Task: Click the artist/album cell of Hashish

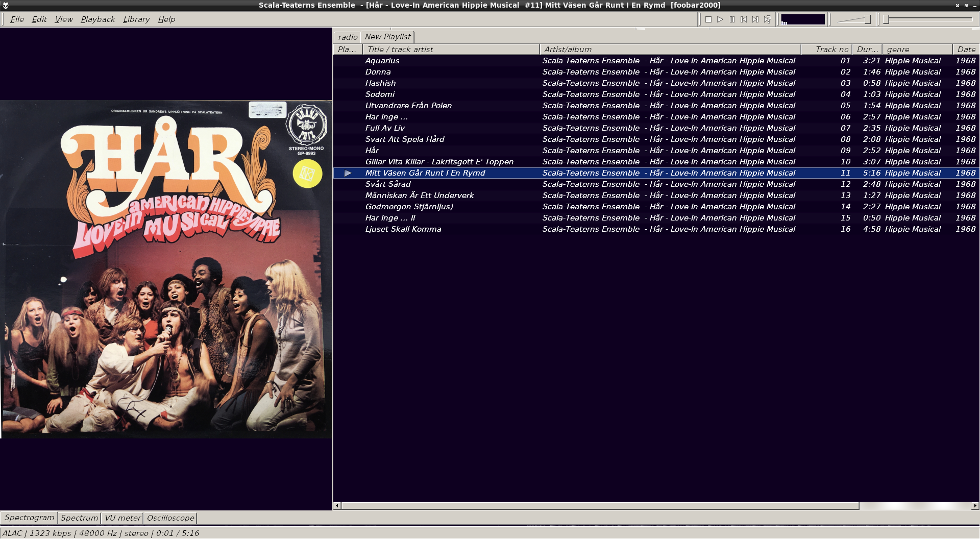Action: [669, 83]
